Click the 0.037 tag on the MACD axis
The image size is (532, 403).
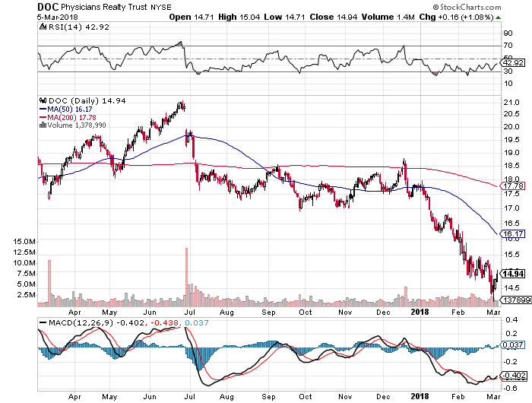[513, 345]
